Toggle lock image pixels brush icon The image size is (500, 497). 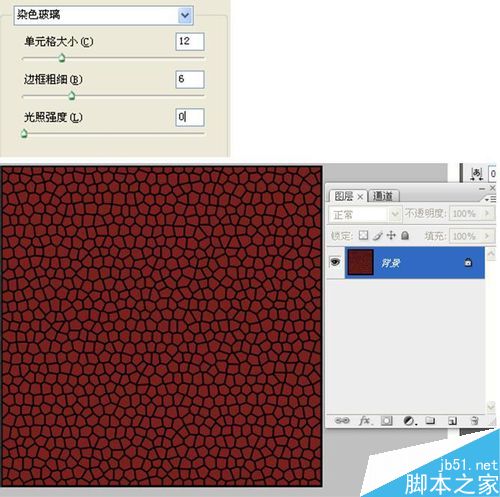point(377,236)
